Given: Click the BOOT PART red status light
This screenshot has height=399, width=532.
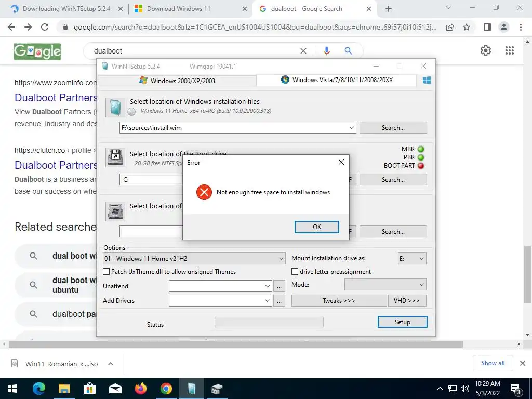Looking at the screenshot, I should tap(421, 166).
